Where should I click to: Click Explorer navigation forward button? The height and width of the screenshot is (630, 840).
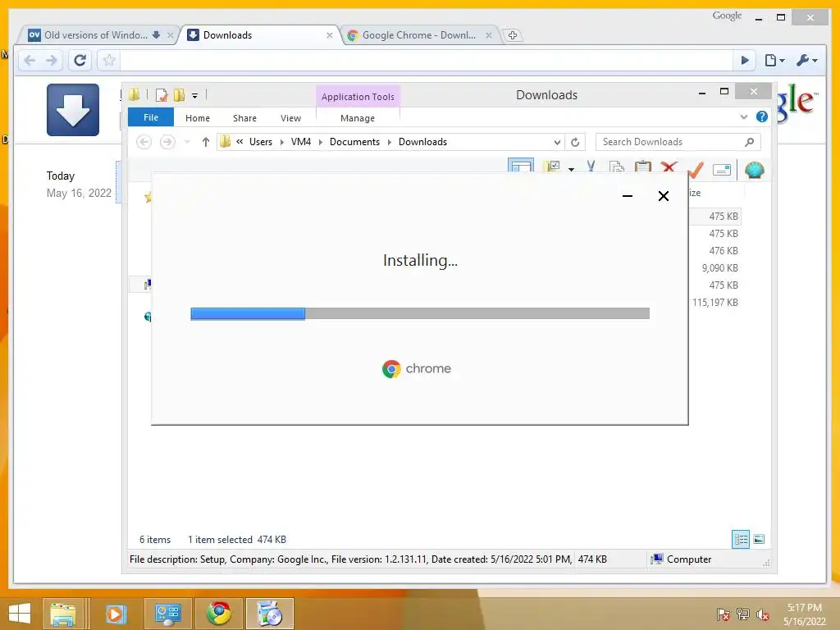tap(167, 142)
